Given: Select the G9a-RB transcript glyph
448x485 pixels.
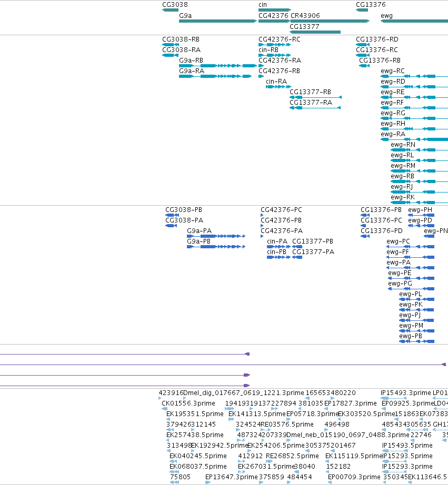Looking at the screenshot, I should click(218, 66).
